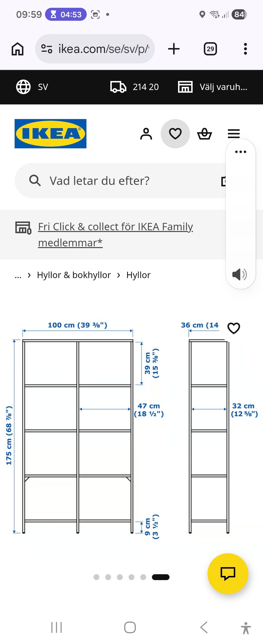Open the IKEA hamburger menu

(x=233, y=134)
